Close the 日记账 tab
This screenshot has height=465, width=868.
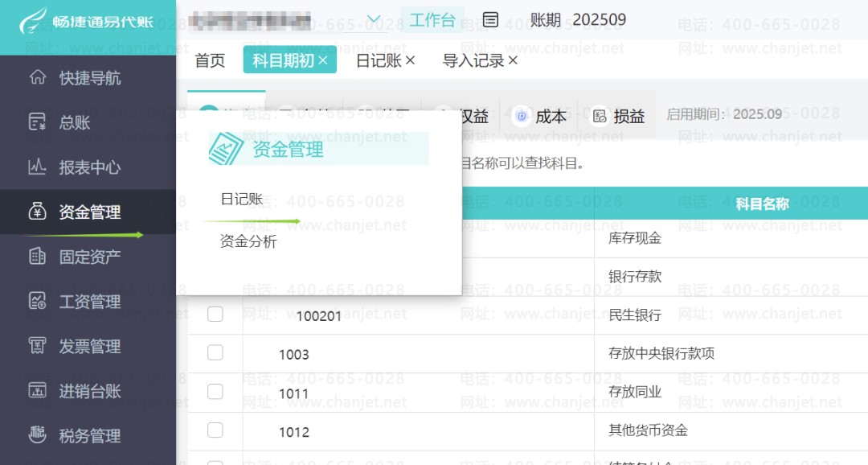tap(410, 60)
